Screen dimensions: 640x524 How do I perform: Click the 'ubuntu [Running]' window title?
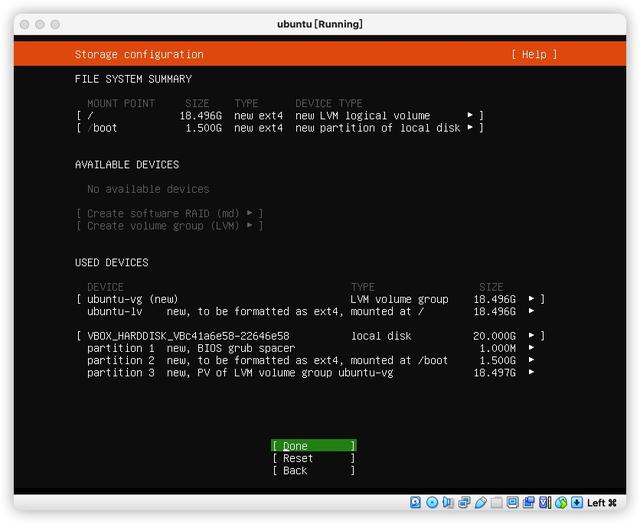tap(320, 24)
